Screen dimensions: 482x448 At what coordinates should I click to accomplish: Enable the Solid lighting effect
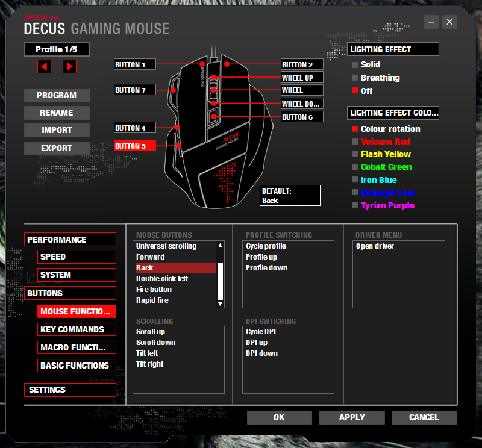[370, 64]
